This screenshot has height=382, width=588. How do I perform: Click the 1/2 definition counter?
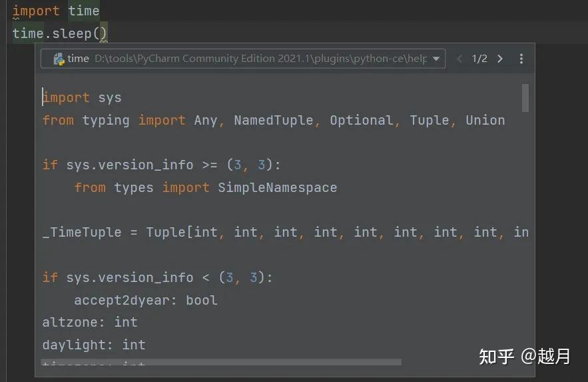(479, 59)
